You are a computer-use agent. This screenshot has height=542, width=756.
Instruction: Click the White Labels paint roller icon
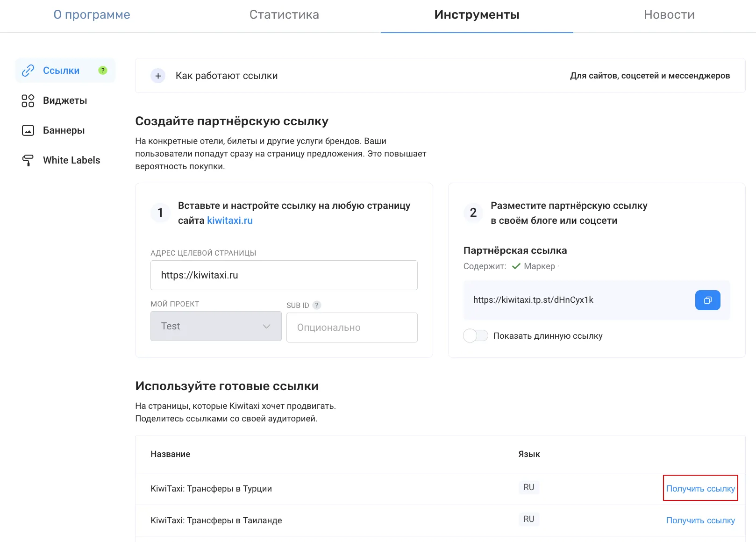28,160
